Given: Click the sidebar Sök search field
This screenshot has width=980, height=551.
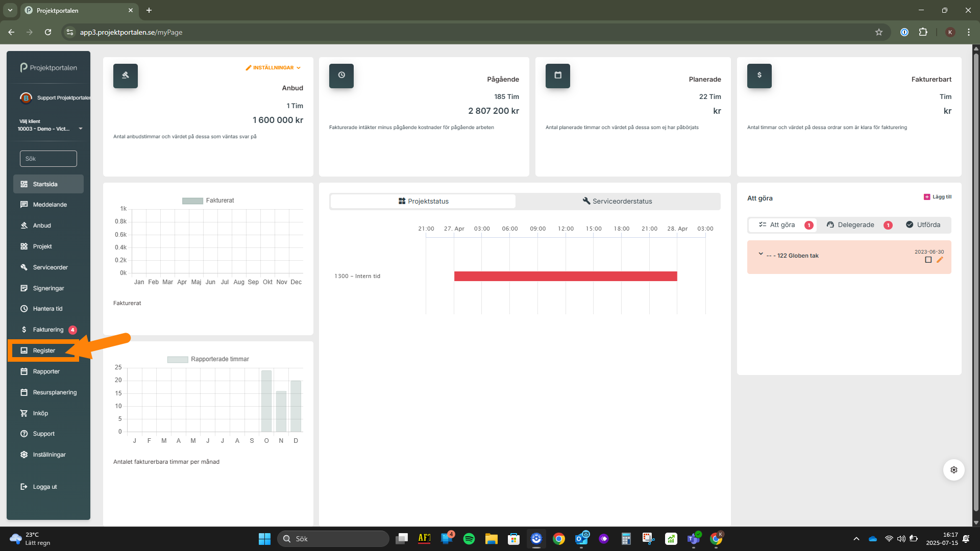Looking at the screenshot, I should click(48, 159).
